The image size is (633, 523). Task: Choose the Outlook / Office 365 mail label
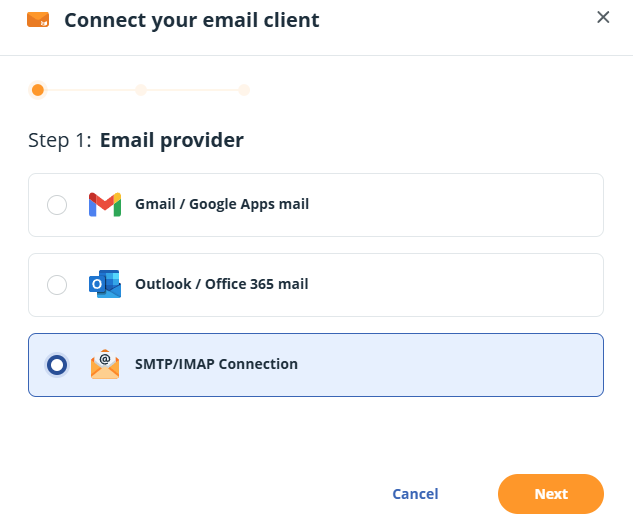222,284
